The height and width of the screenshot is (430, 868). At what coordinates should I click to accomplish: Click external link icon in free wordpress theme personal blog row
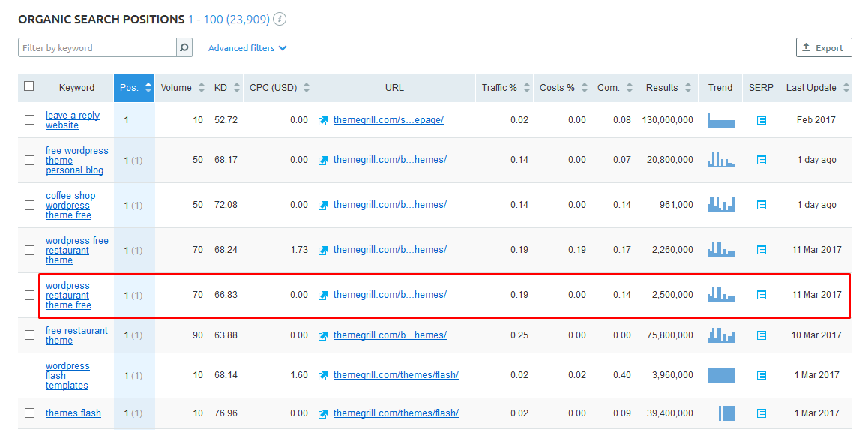[x=323, y=161]
